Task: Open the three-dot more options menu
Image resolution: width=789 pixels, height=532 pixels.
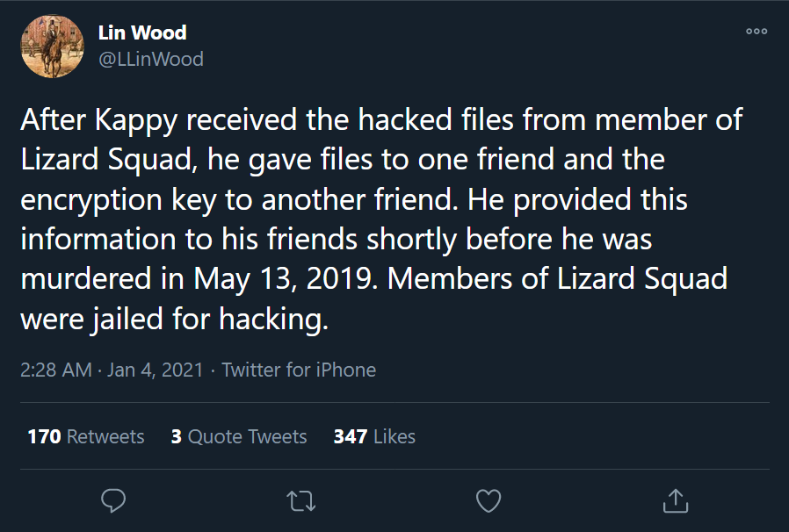Action: click(756, 32)
